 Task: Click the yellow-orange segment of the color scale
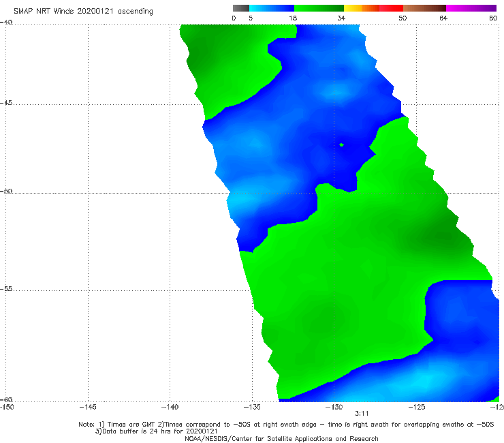pos(362,8)
